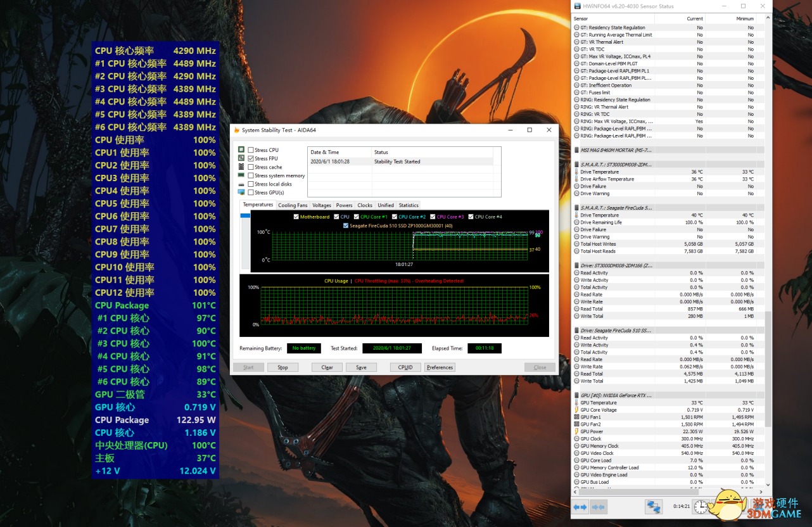Image resolution: width=812 pixels, height=527 pixels.
Task: Uncheck CPU Core #3 graph checkbox
Action: pyautogui.click(x=433, y=217)
